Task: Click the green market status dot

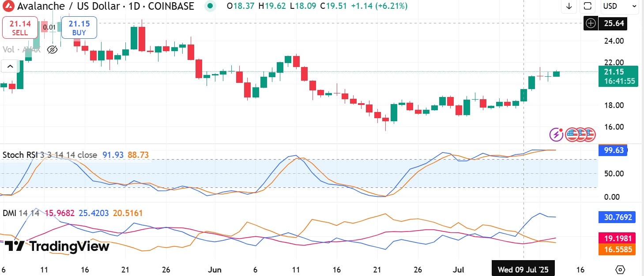Action: pos(211,6)
